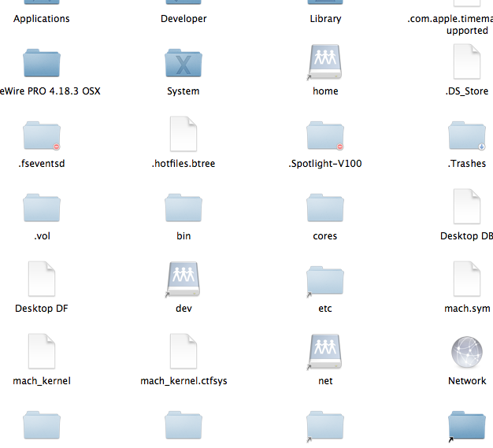The width and height of the screenshot is (493, 448).
Task: Click the .hotfiles.btree document icon
Action: click(x=183, y=135)
